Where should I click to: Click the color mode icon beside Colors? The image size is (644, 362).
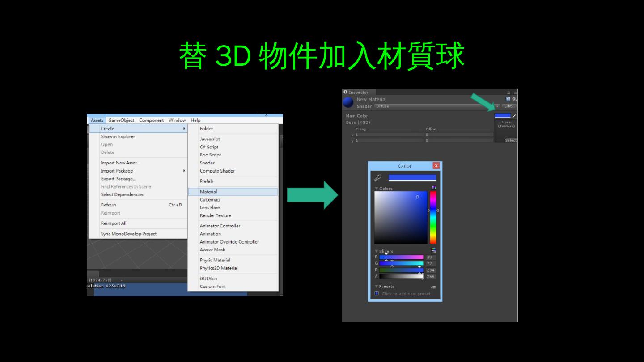[433, 188]
